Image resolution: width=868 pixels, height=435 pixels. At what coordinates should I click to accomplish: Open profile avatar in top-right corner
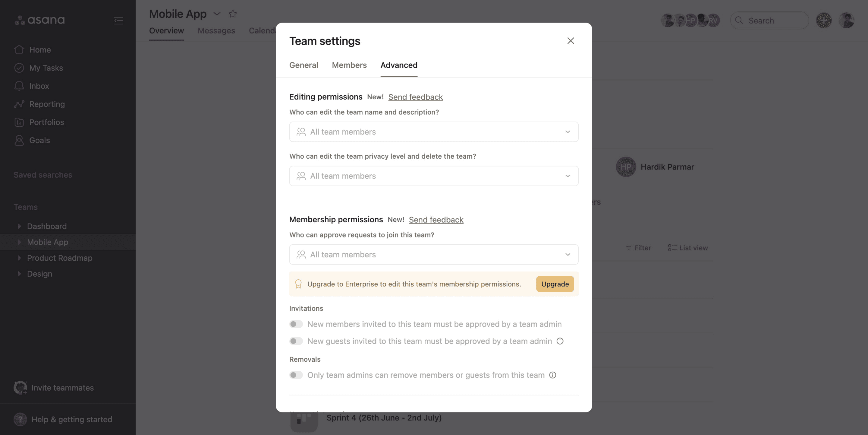pos(846,21)
